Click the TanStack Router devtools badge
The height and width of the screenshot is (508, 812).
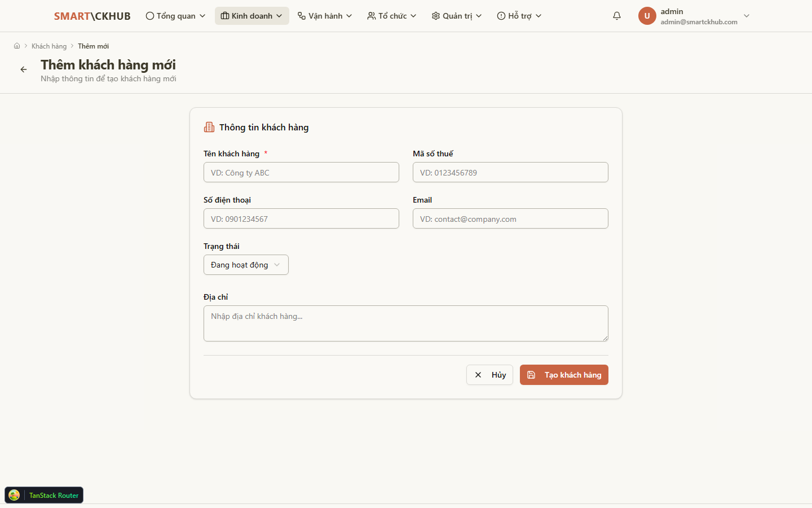coord(44,495)
